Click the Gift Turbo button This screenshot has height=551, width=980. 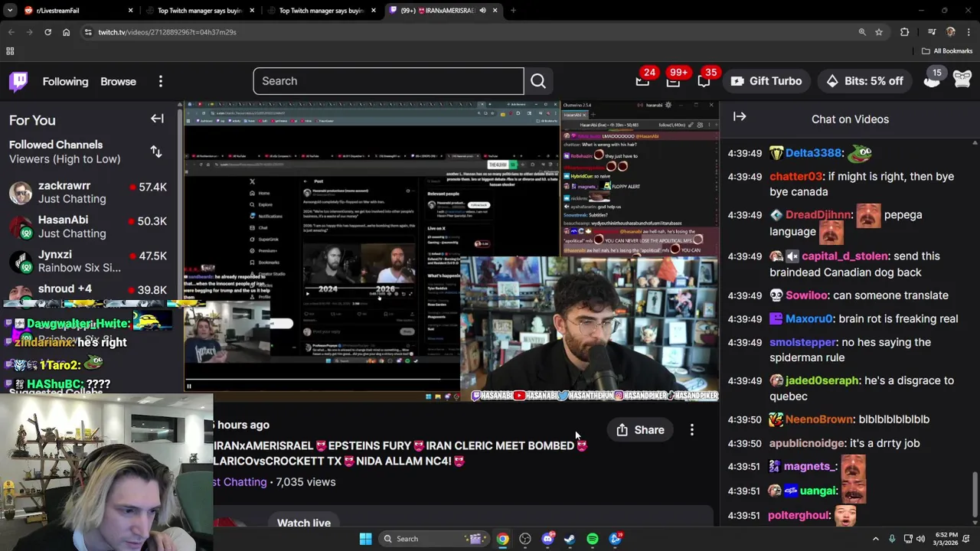(x=766, y=81)
